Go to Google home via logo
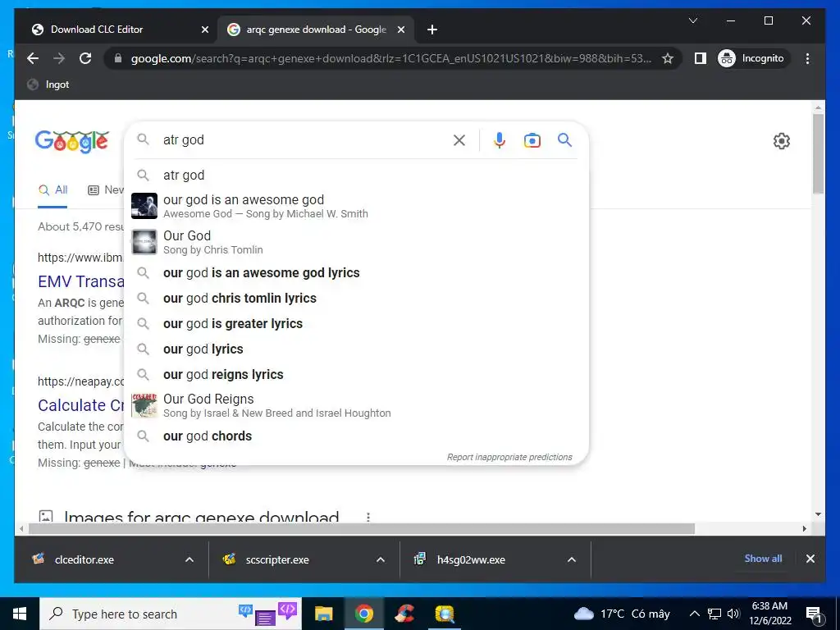 pos(72,141)
